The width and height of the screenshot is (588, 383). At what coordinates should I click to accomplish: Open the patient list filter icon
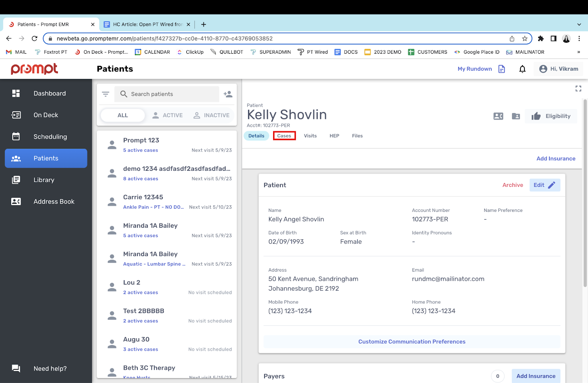click(x=105, y=94)
